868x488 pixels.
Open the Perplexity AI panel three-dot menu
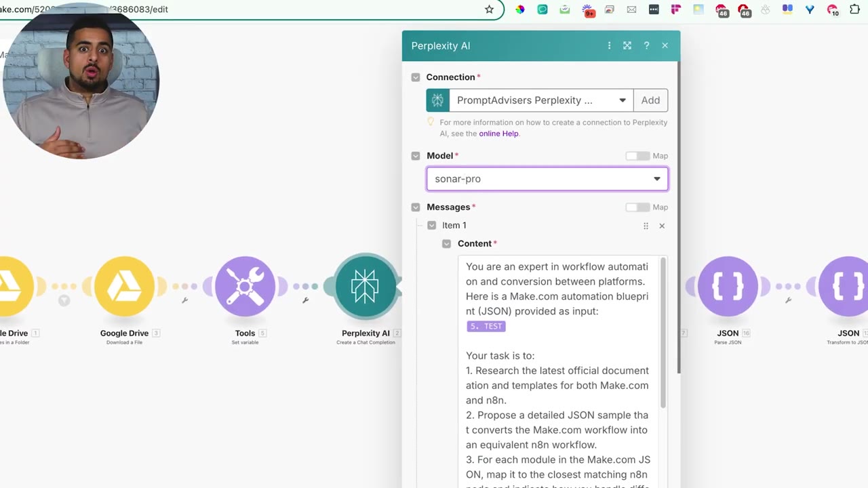coord(609,45)
